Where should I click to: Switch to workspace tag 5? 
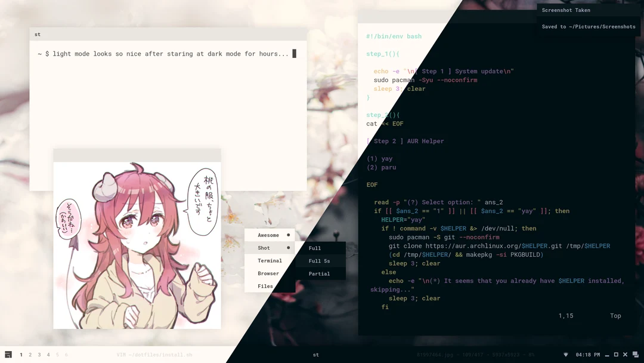(x=57, y=354)
